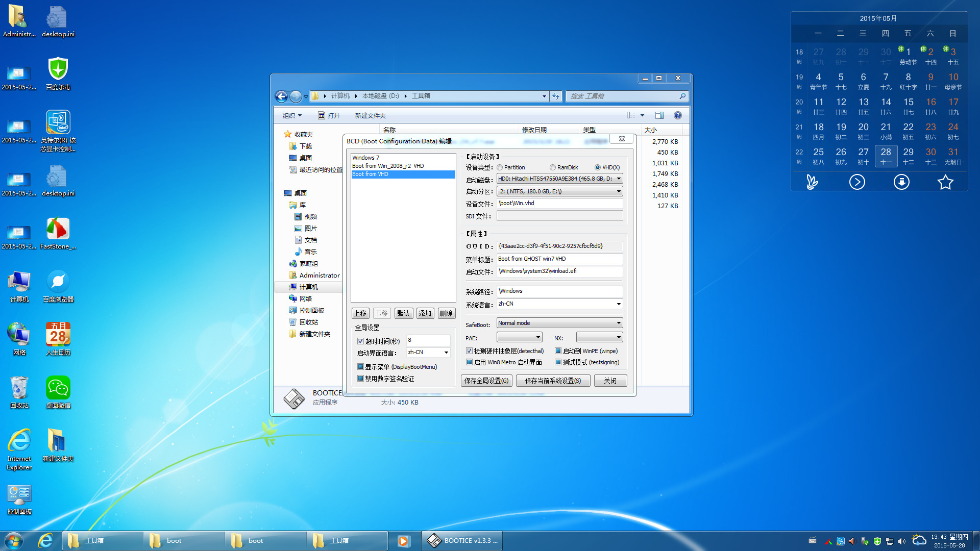The height and width of the screenshot is (551, 980).
Task: Switch to BOOTICE v1.3.3 taskbar item
Action: point(462,541)
